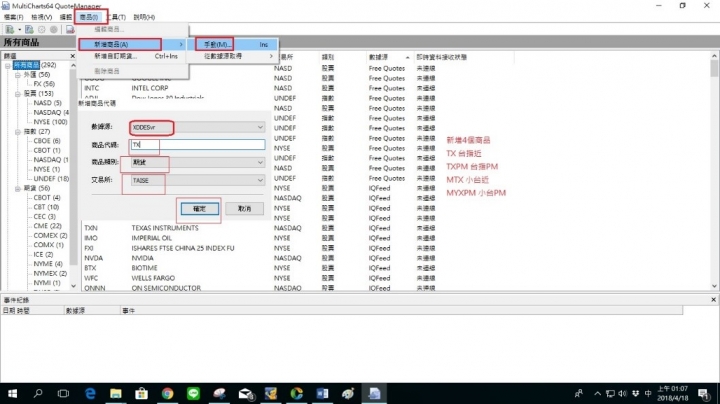720x404 pixels.
Task: Collapse the 外匯 (56) tree node
Action: (x=17, y=75)
